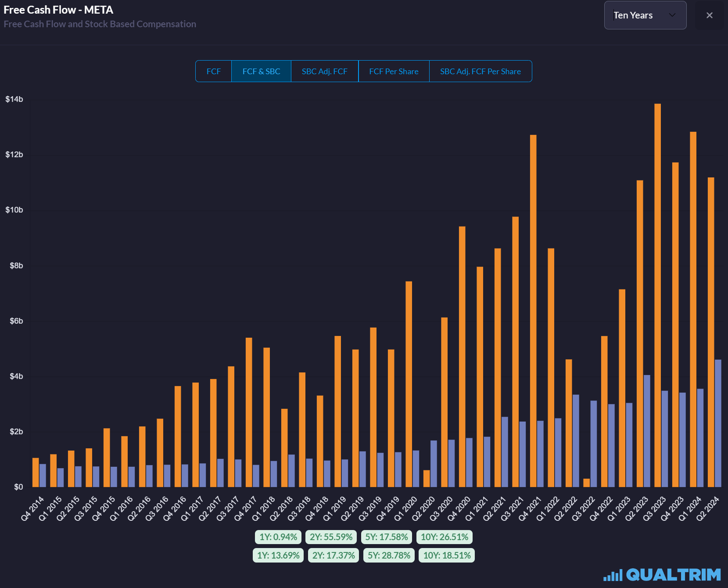Click the orange Q2 2024 FCF bar
Screen dimensions: 728x588
[x=711, y=332]
